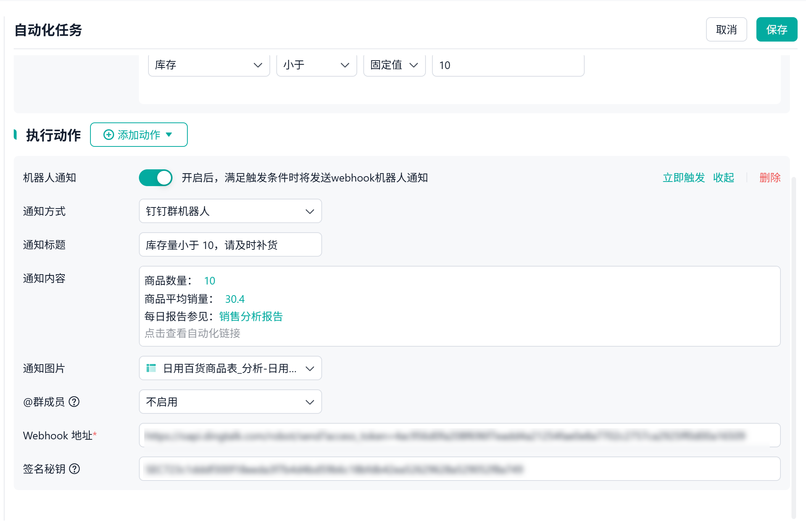
Task: Collapse the action with 收起
Action: point(724,178)
